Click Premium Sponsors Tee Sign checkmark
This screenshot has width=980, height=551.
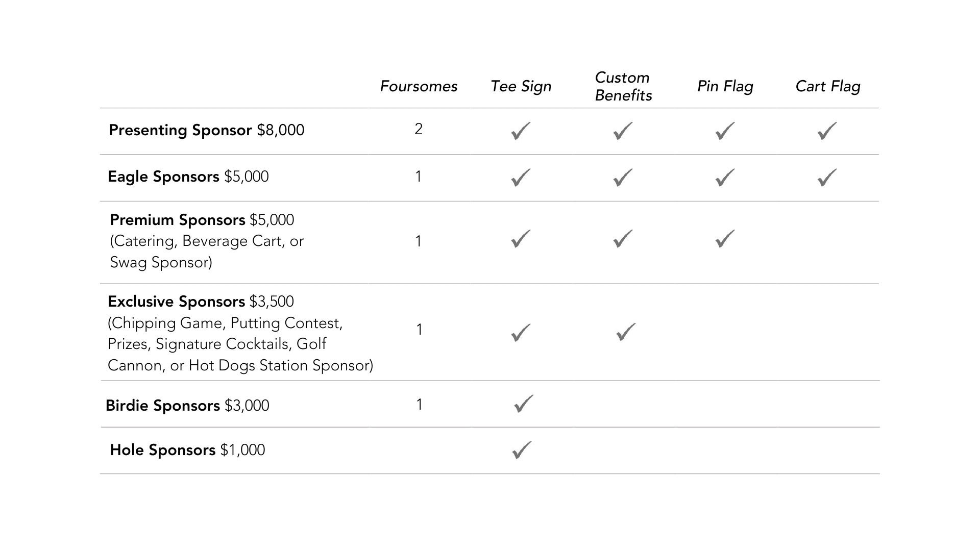pyautogui.click(x=521, y=239)
